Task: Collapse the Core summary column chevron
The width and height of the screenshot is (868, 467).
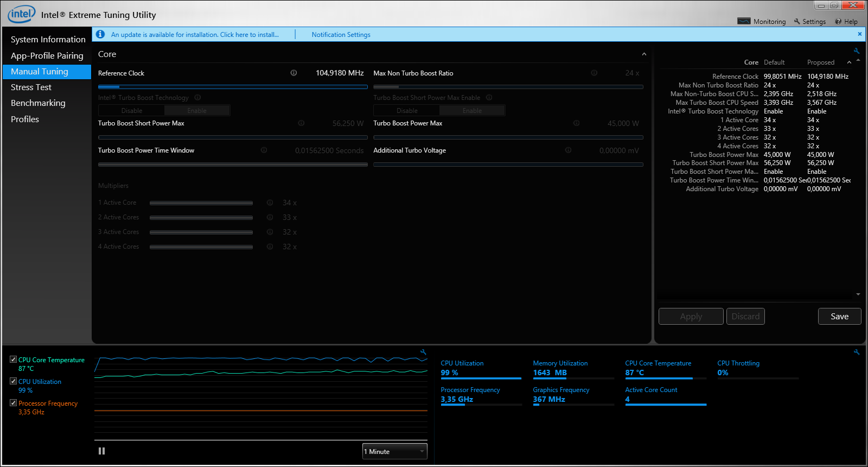Action: click(849, 62)
